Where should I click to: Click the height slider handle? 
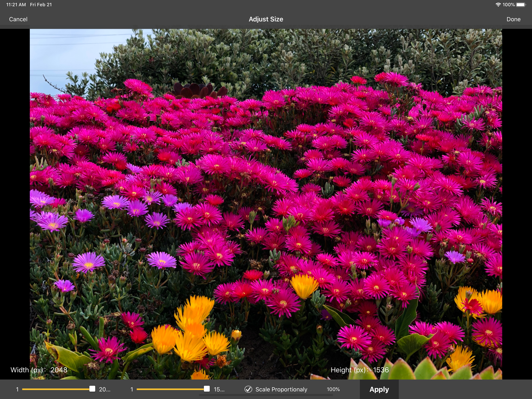[207, 389]
